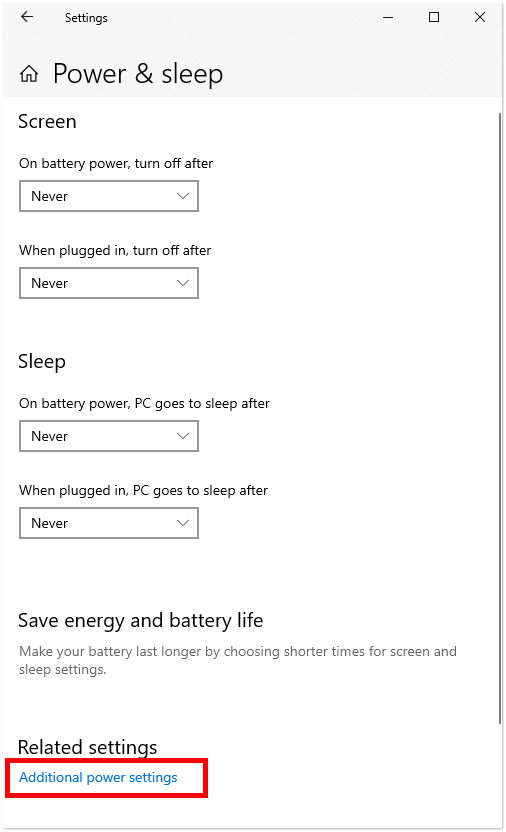The image size is (506, 832).
Task: Click the Settings title bar text
Action: click(86, 18)
